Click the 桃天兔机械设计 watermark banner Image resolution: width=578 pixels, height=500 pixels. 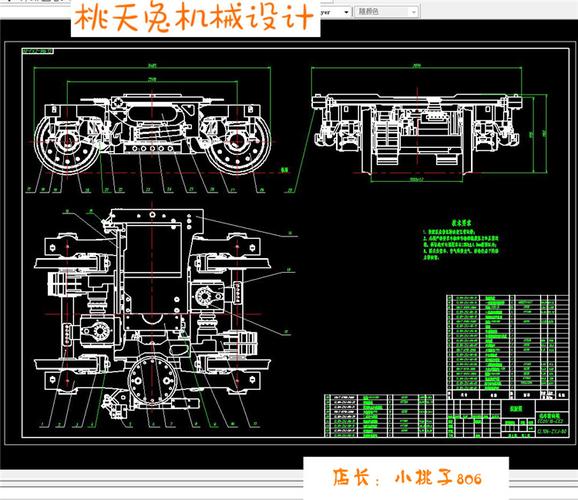[x=195, y=18]
